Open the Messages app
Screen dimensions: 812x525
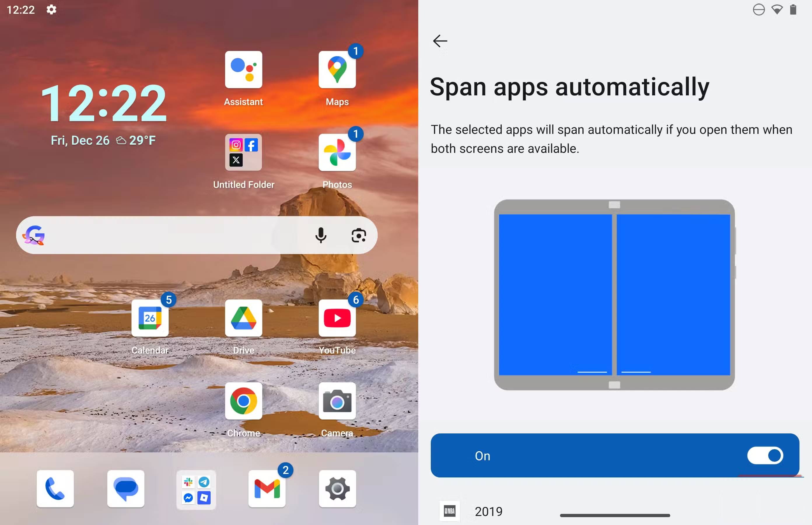pos(126,489)
